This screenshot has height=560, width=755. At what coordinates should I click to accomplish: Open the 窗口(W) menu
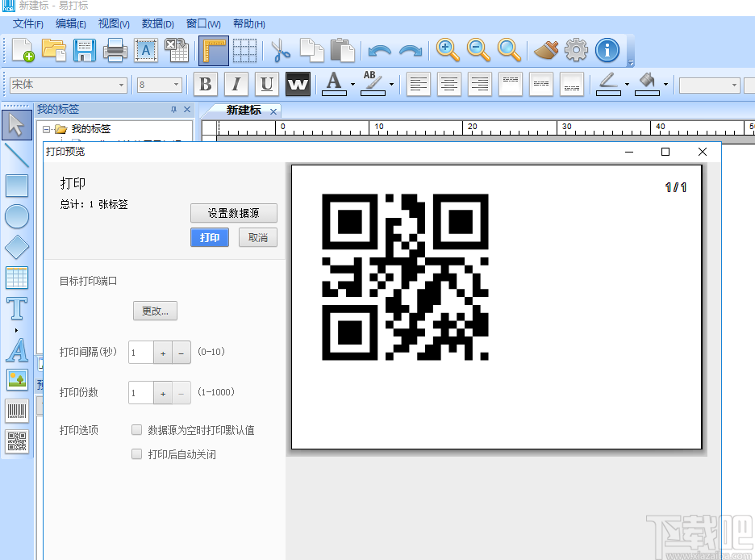204,23
